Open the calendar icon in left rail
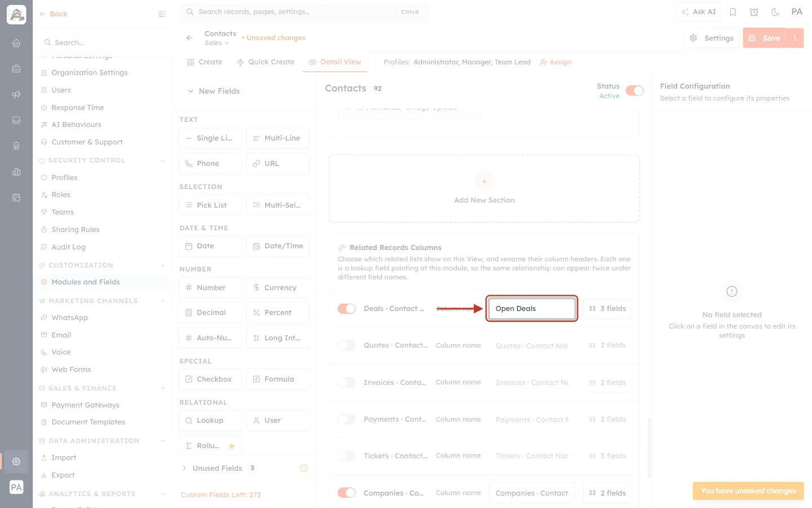Screen dimensions: 812x508 pos(16,198)
